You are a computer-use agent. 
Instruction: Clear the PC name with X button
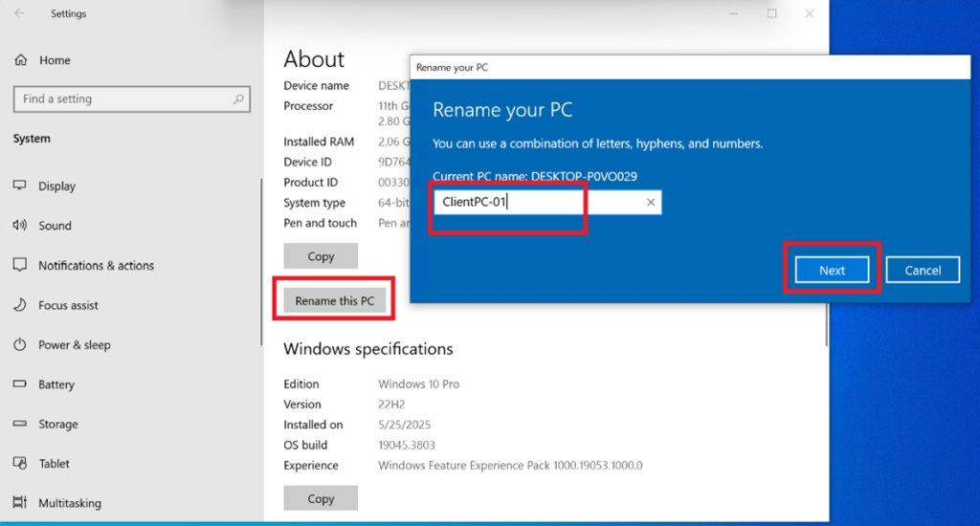[651, 203]
